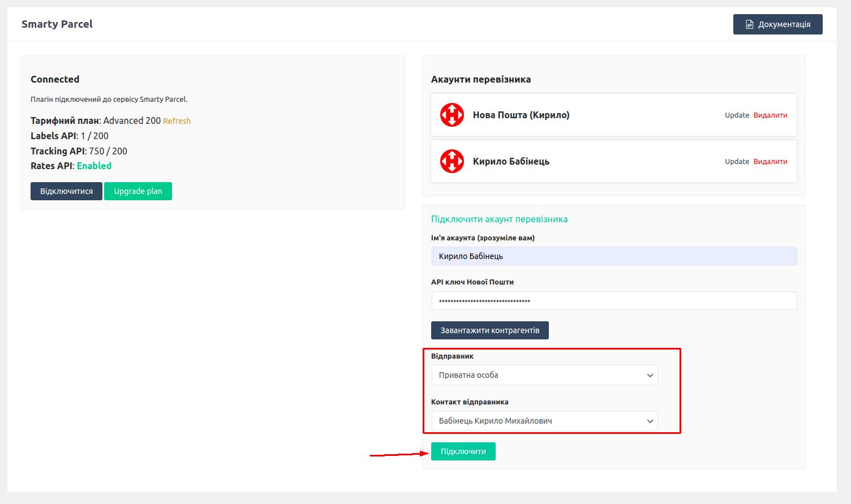851x504 pixels.
Task: Update the Нова Пошта (Кирило) account
Action: 737,115
